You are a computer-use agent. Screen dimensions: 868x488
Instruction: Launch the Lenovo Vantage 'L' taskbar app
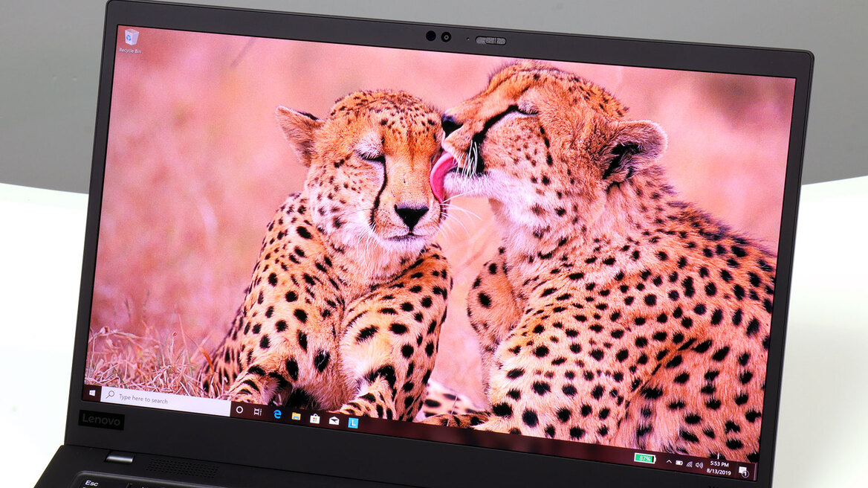click(x=352, y=423)
